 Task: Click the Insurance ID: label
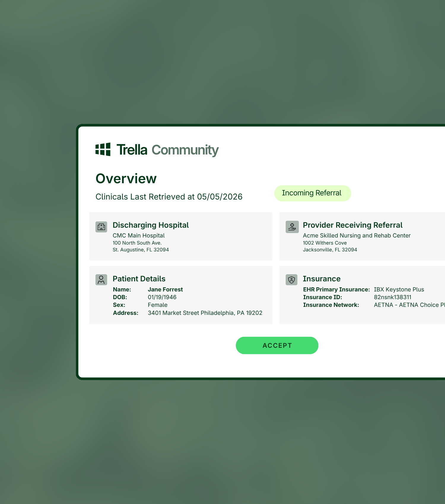click(x=322, y=297)
